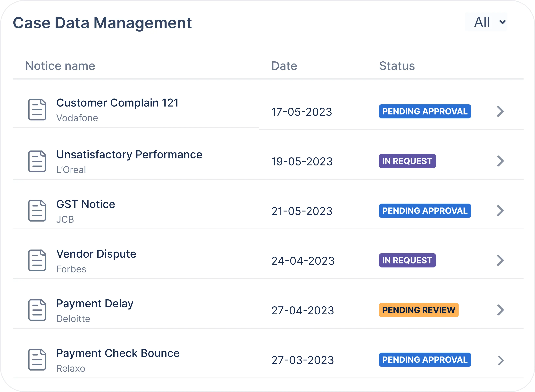Viewport: 535px width, 392px height.
Task: Click the Pending Approval badge for JCB
Action: point(425,211)
